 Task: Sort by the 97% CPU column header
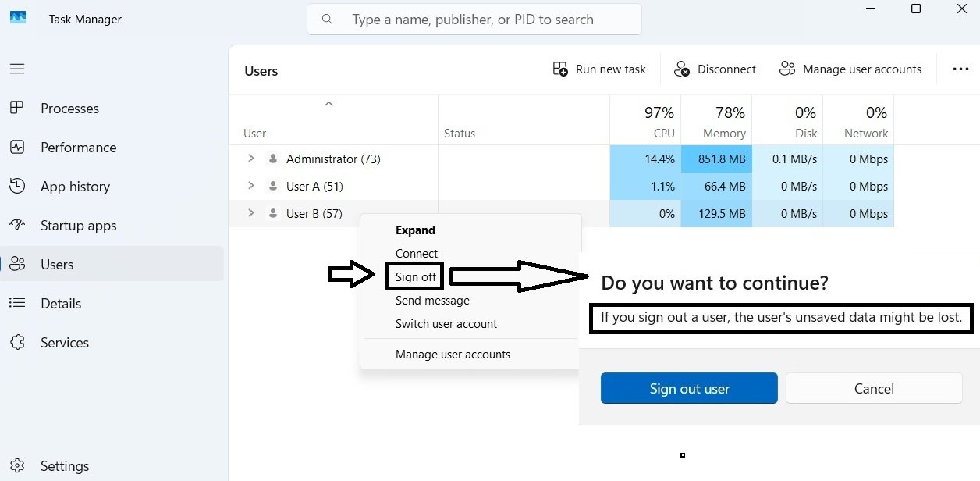click(645, 120)
